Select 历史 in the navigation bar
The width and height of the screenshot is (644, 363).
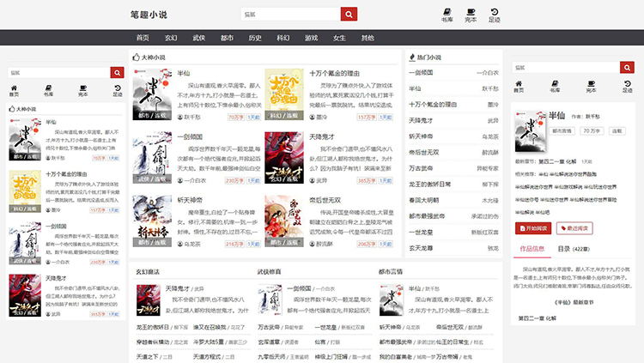pos(255,38)
